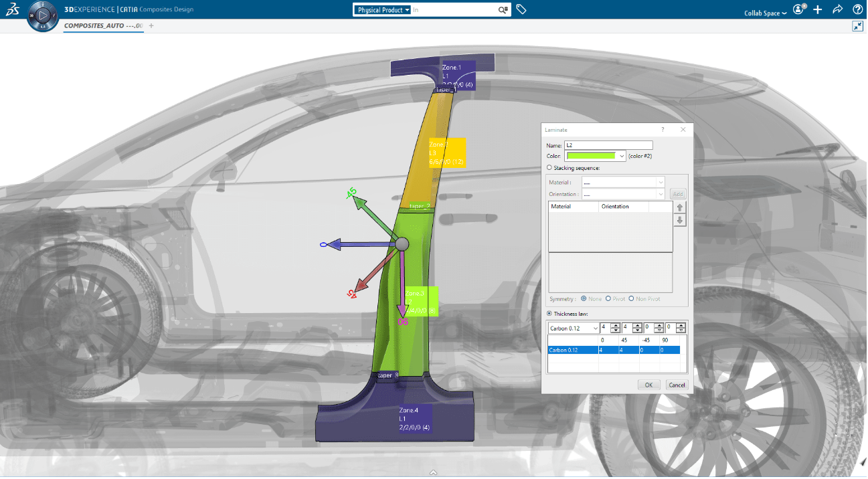Screen dimensions: 868x479
Task: Select symmetry Non Pivot radio button
Action: pos(631,299)
